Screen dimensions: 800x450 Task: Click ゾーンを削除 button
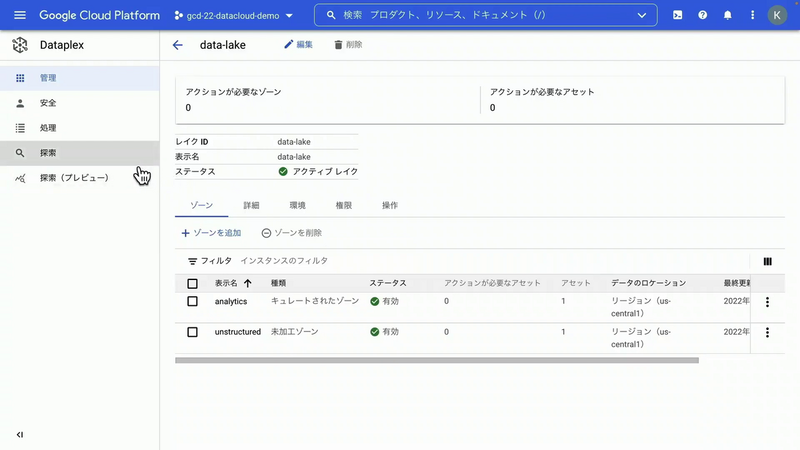tap(292, 233)
